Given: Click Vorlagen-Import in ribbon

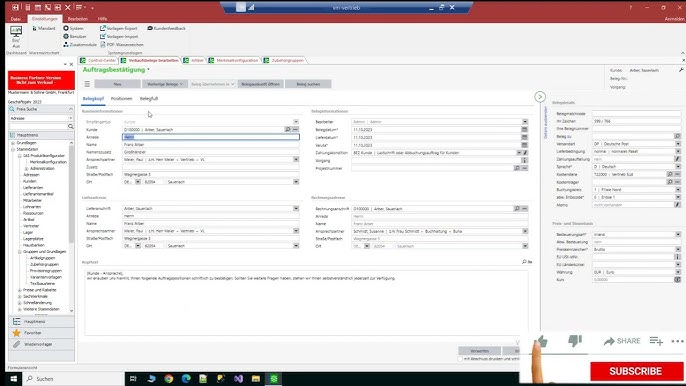Looking at the screenshot, I should (119, 36).
